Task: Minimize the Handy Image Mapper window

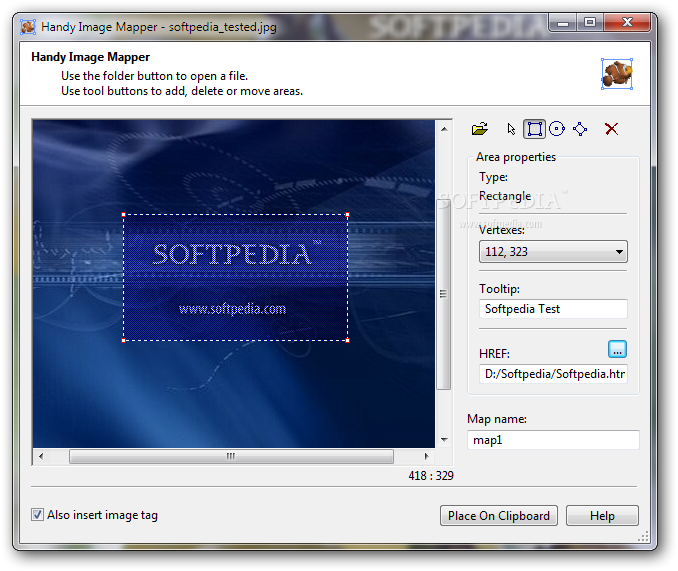Action: 563,23
